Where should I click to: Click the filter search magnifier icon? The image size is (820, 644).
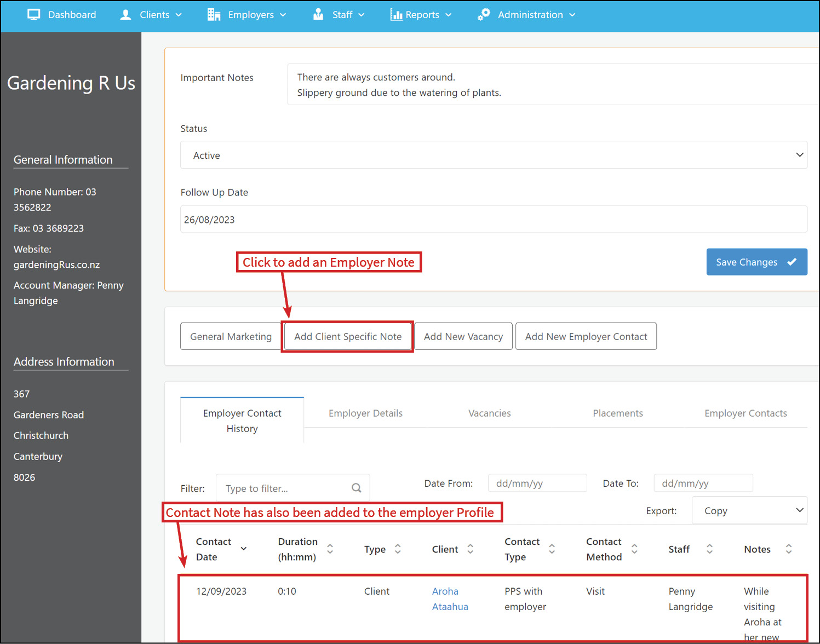coord(357,488)
